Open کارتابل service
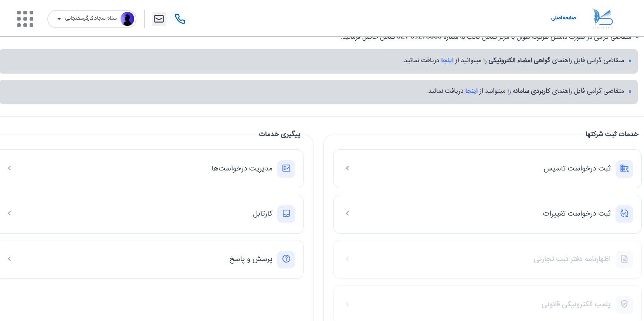This screenshot has height=321, width=644. pyautogui.click(x=152, y=214)
